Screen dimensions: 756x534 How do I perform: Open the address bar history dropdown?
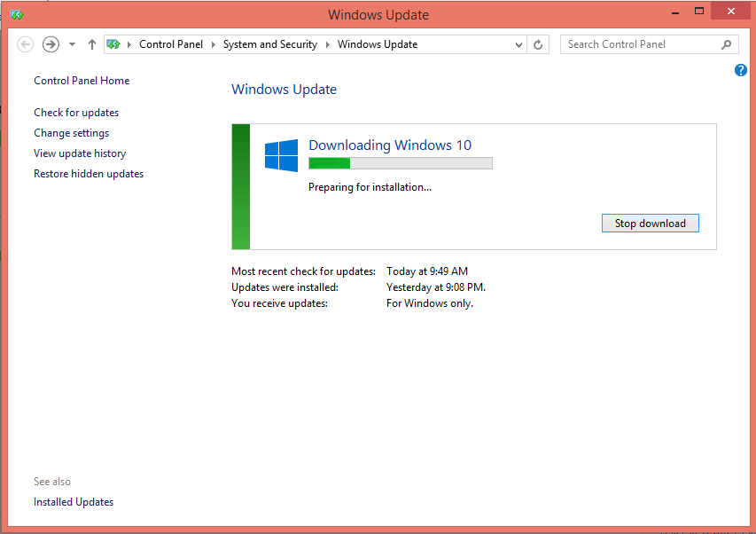518,45
